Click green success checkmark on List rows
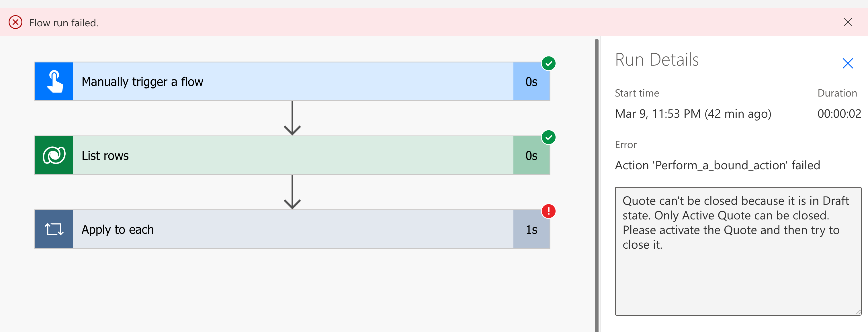Viewport: 868px width, 332px height. tap(549, 137)
